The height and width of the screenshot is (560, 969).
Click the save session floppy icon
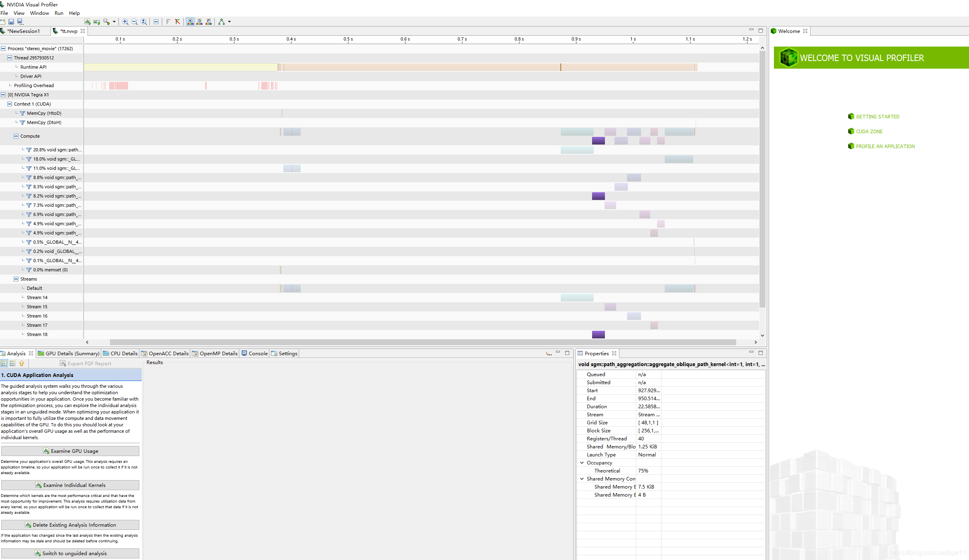pyautogui.click(x=11, y=22)
